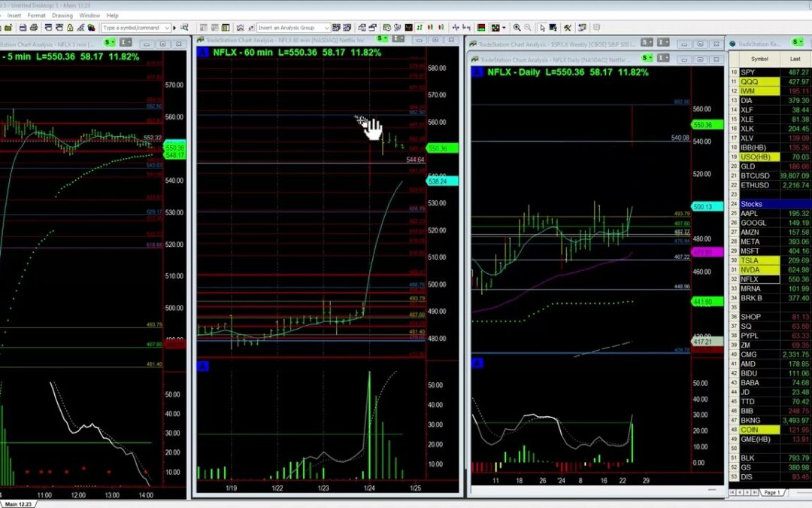The height and width of the screenshot is (508, 812).
Task: Open the I interval-link dropdown on NFLX Daily chart
Action: [663, 57]
